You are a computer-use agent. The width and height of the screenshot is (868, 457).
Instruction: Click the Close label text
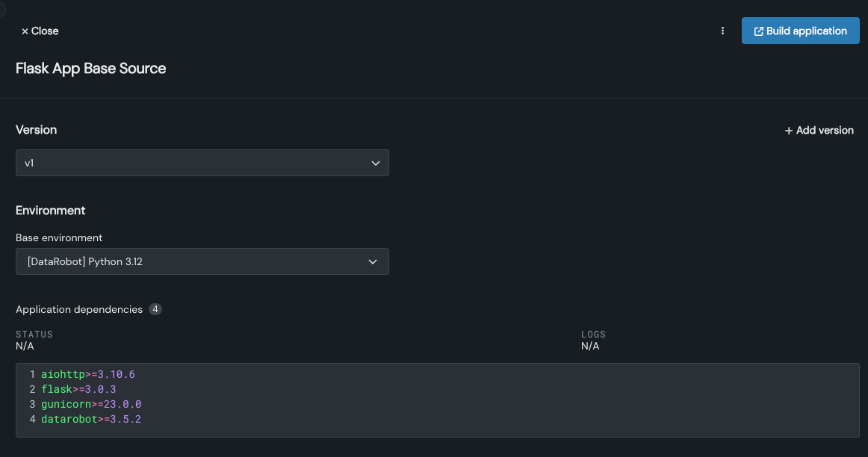45,31
